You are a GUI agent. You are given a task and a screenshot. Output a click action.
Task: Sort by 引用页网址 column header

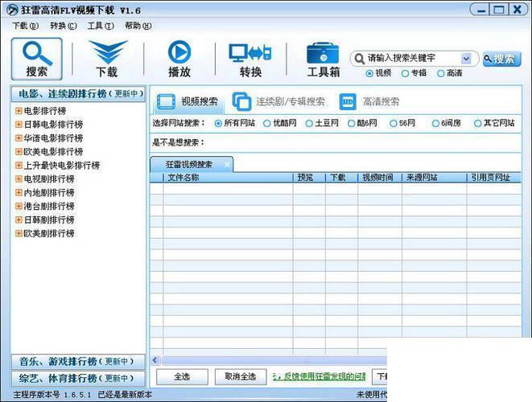click(494, 177)
